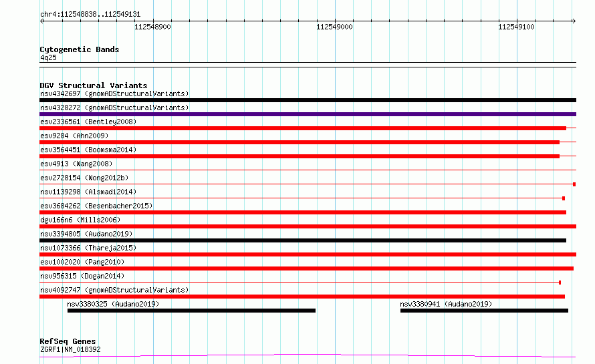Open nsv1139298 (Alsmadi2014) label
This screenshot has width=595, height=364.
click(x=88, y=192)
